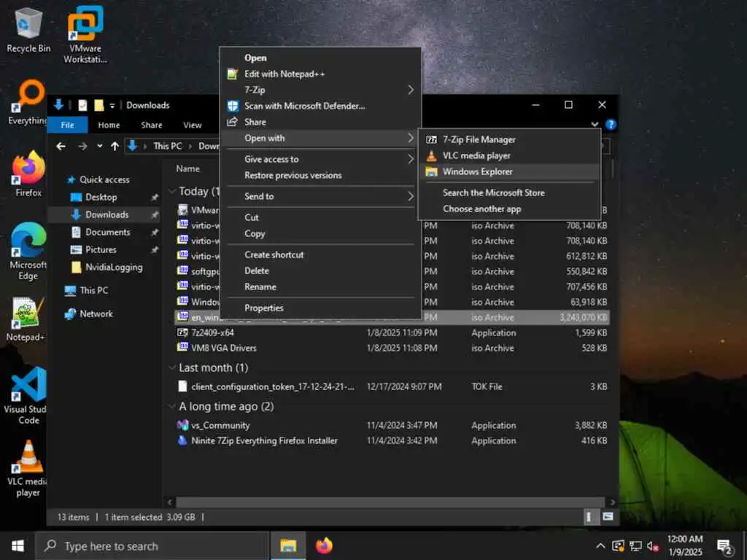Open the File ribbon tab
The image size is (747, 560).
coord(68,125)
